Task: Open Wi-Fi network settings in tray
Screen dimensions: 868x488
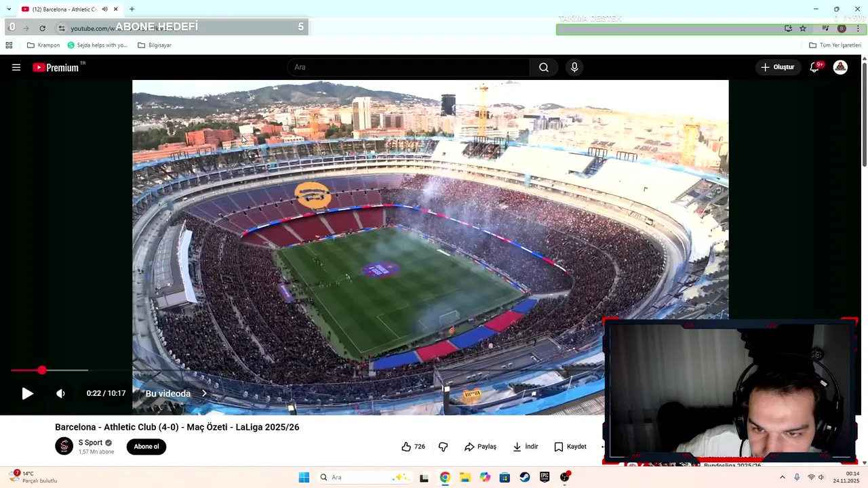Action: pos(811,477)
